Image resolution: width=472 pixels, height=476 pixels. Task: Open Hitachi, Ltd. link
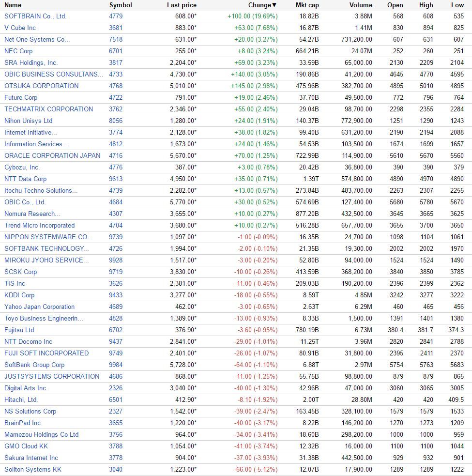[21, 400]
